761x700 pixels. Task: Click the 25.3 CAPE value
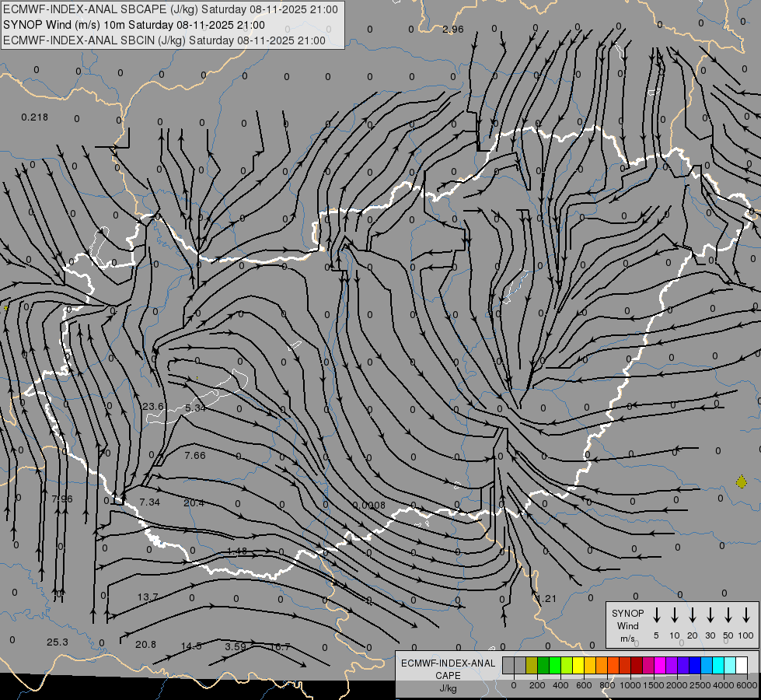tap(58, 642)
